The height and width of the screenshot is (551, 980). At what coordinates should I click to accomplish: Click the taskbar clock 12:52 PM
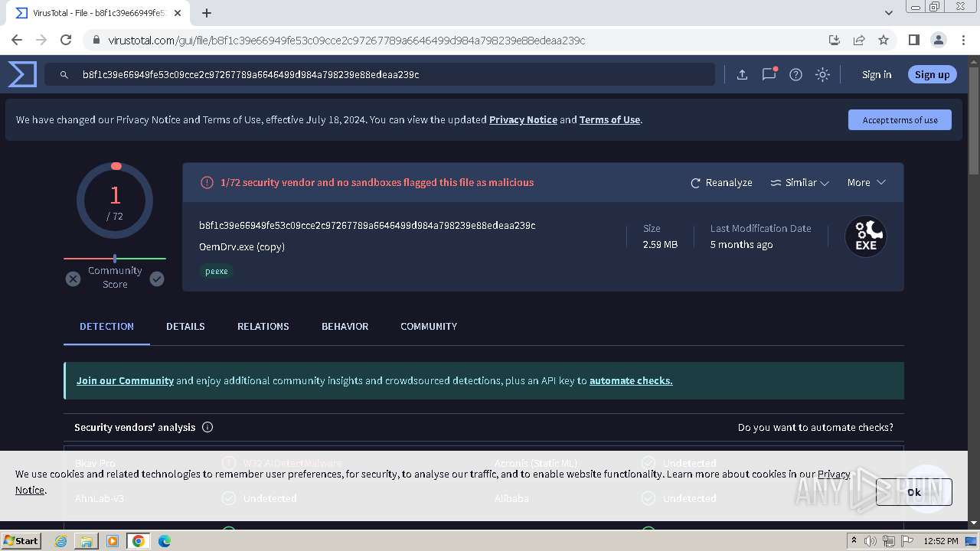pyautogui.click(x=941, y=541)
